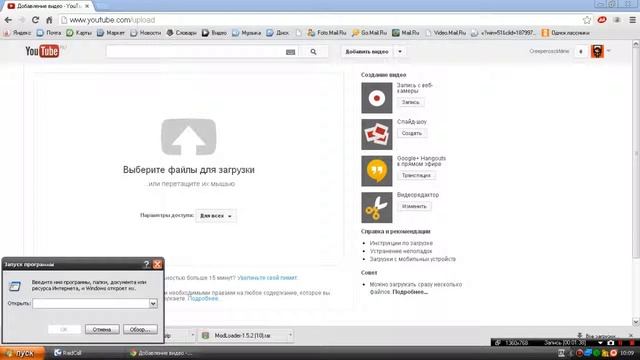Open the пуск Start button
This screenshot has height=360, width=640.
coord(21,353)
